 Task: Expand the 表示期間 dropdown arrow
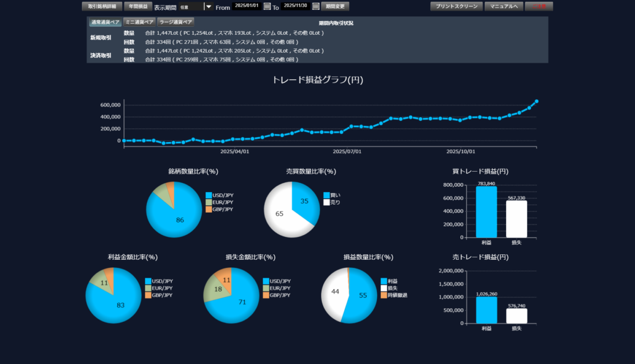click(x=208, y=7)
